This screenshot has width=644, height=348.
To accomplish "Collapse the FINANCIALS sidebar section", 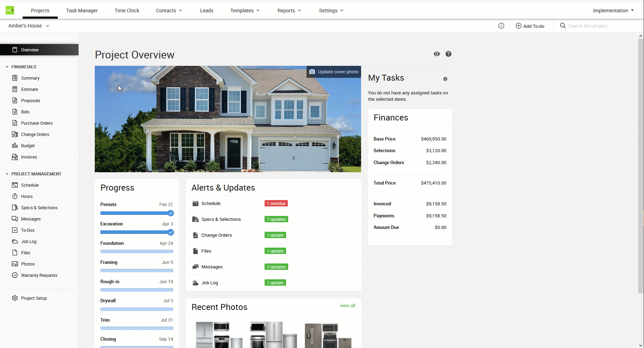I will tap(7, 67).
